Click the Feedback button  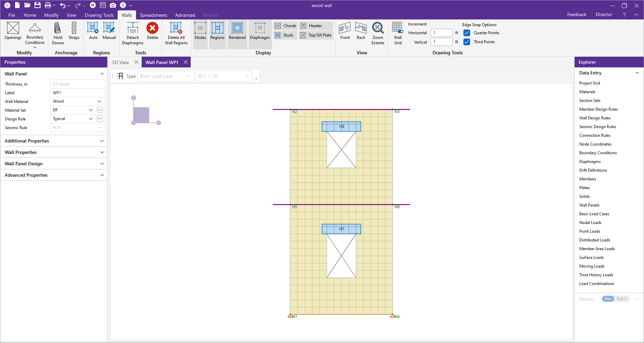pos(576,15)
